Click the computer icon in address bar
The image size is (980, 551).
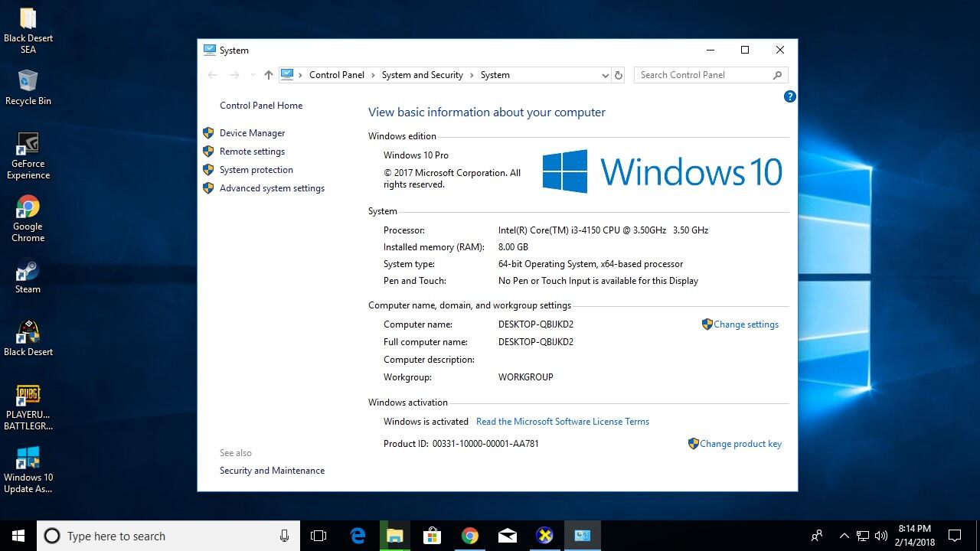coord(287,75)
